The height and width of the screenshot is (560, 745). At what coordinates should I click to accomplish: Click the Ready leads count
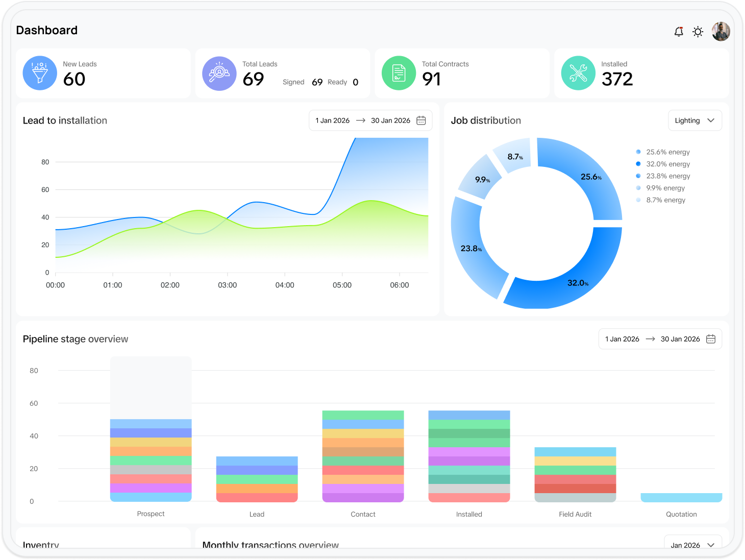355,82
